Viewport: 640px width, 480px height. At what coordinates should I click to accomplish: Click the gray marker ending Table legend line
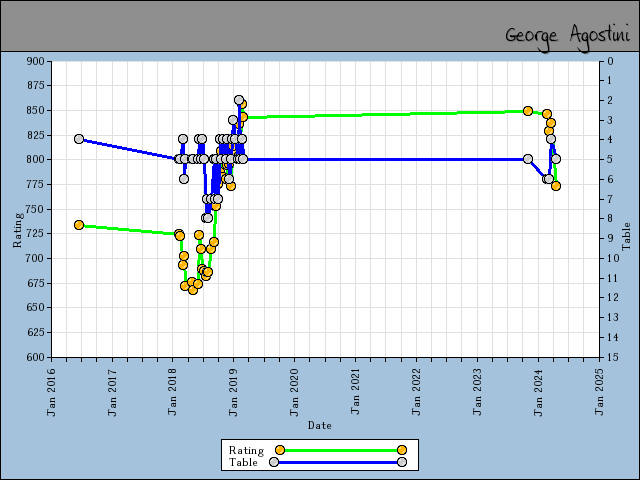(x=402, y=462)
